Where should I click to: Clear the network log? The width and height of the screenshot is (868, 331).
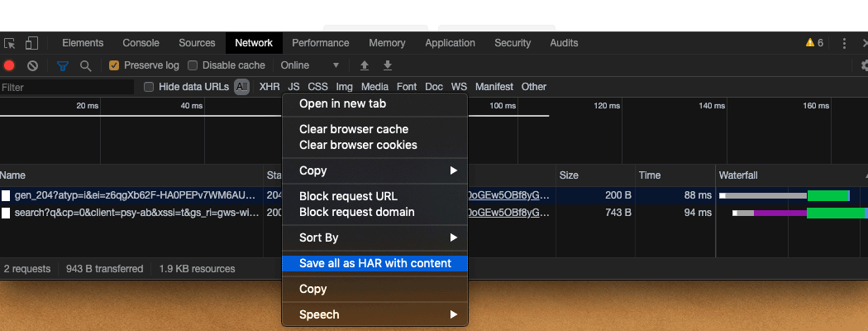point(32,65)
